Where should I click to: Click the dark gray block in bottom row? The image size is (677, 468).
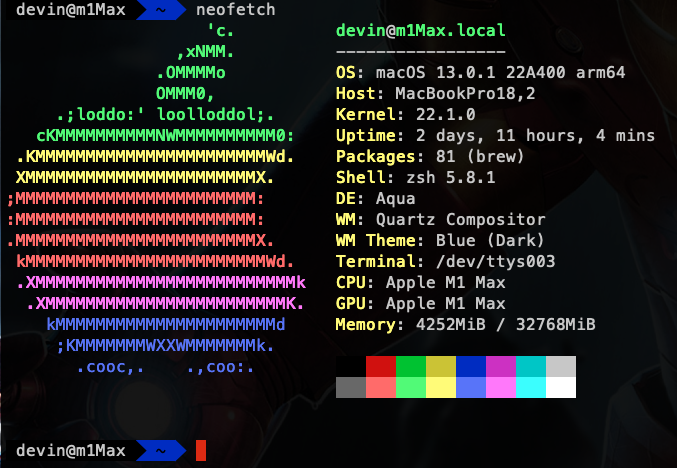[x=351, y=387]
